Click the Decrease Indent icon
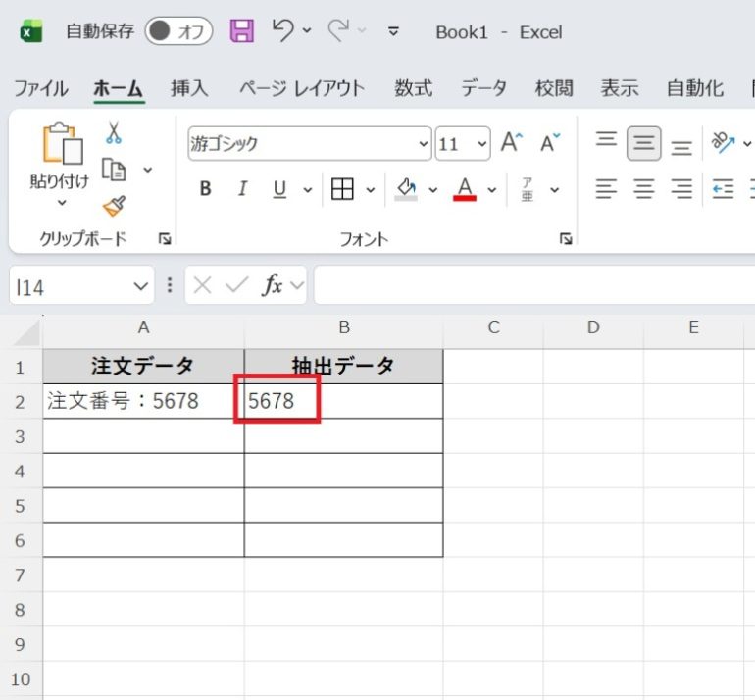 [723, 188]
